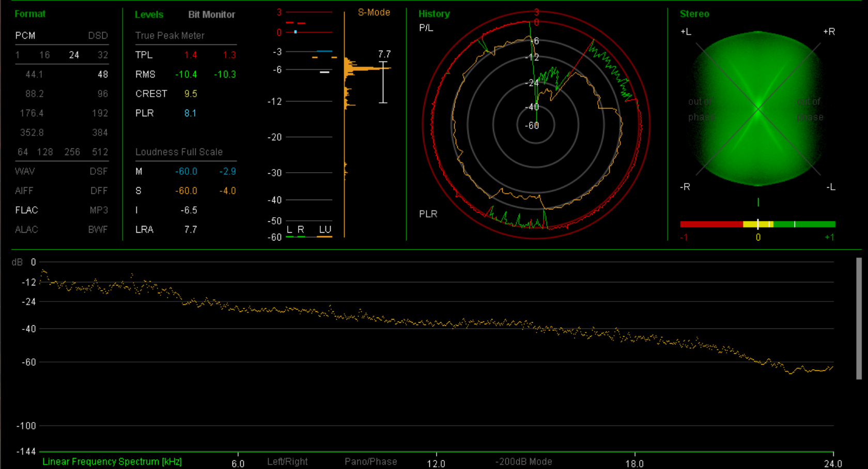Click the CREST value 9.5

(191, 94)
